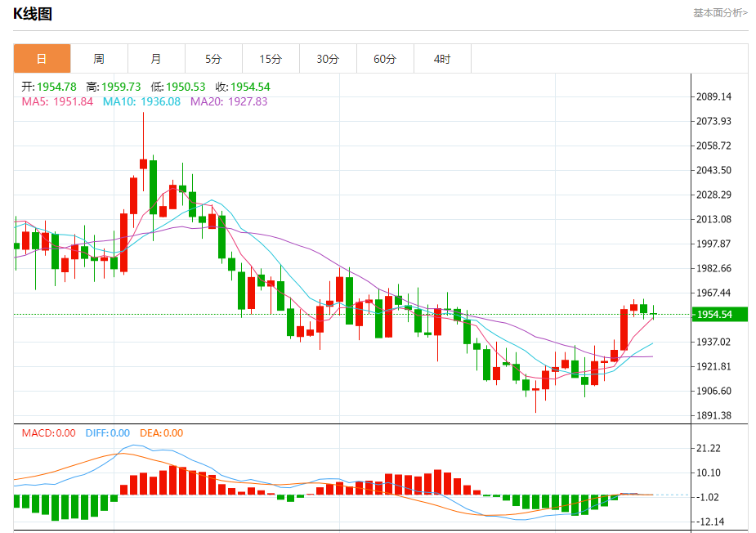Open the 4时 interval tab
Screen dimensions: 756x533
[442, 59]
